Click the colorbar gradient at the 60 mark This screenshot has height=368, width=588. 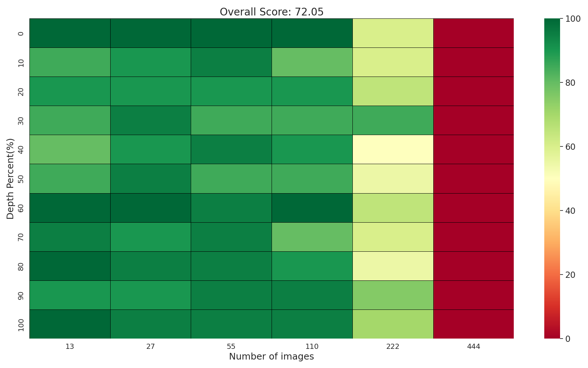tap(552, 147)
